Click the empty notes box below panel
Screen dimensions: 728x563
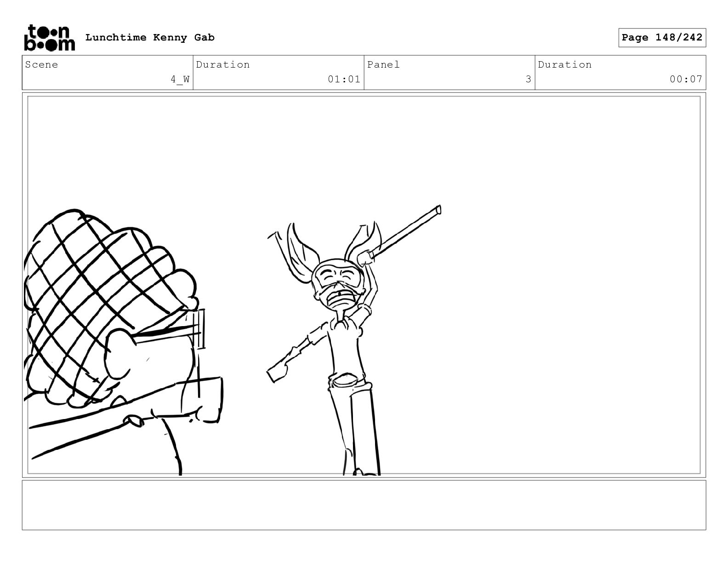(x=364, y=505)
